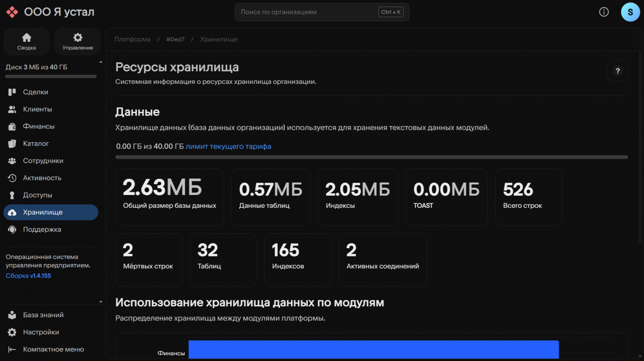
Task: Click the Компактное меню collapse arrow icon
Action: click(12, 349)
